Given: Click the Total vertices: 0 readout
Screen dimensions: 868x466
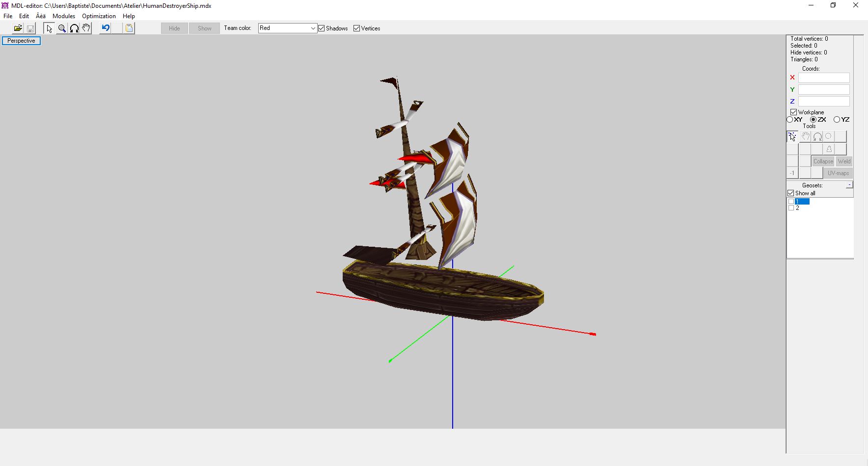Looking at the screenshot, I should click(809, 39).
